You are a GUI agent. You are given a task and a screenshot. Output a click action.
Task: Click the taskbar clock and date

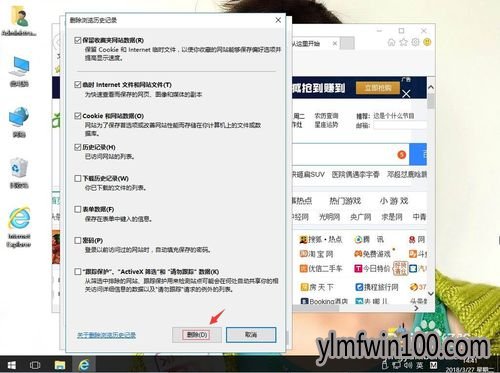[469, 365]
